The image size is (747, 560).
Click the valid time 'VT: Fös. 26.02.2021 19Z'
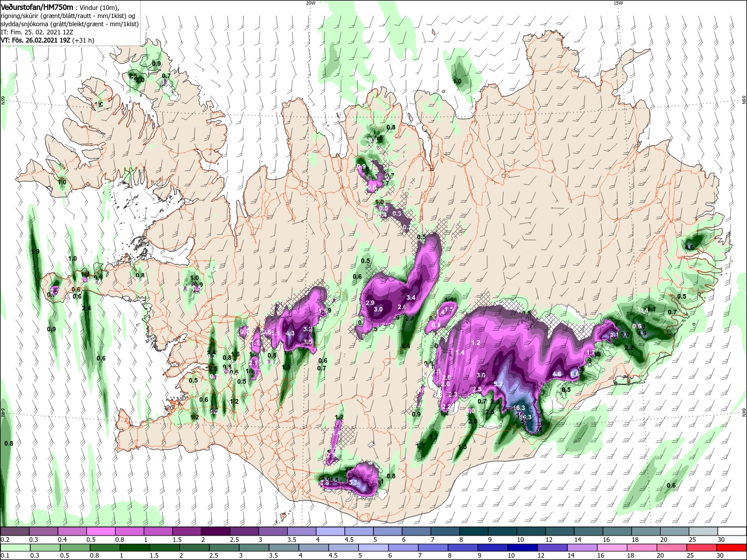pos(35,40)
